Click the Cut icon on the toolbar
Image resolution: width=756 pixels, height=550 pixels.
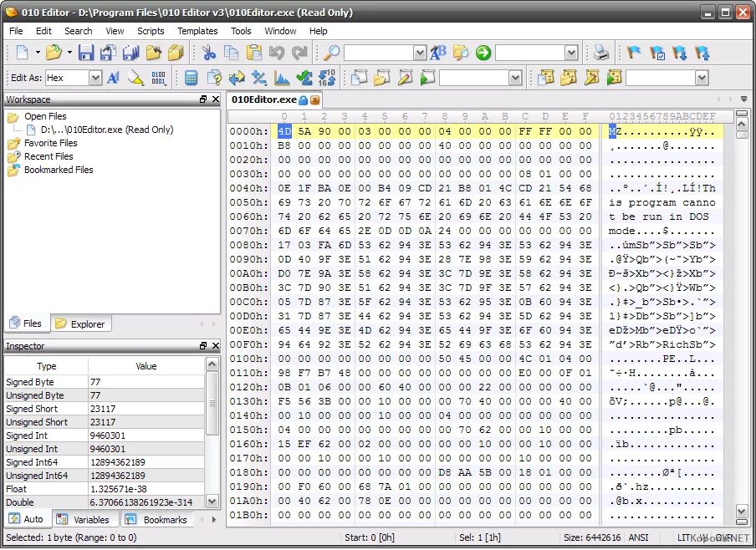[208, 53]
